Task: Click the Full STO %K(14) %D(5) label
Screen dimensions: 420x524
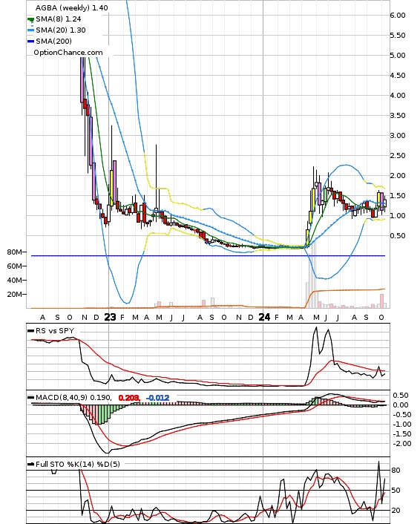Action: point(77,464)
